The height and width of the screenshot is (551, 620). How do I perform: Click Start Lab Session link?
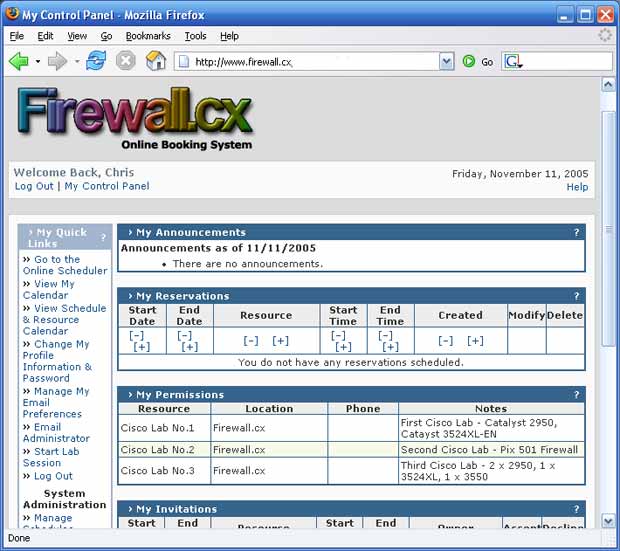51,457
